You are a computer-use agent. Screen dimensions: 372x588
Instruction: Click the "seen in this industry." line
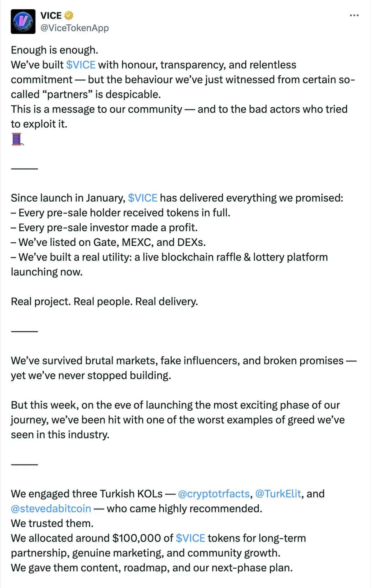click(x=60, y=435)
